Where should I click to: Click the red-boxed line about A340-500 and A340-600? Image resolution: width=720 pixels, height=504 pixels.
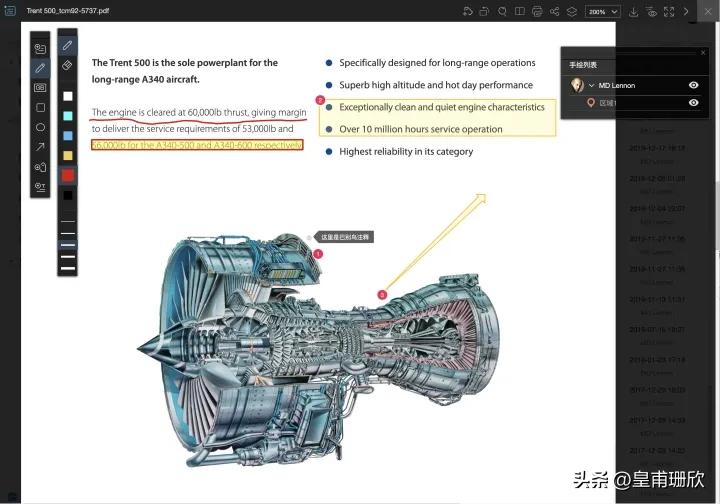(x=197, y=145)
